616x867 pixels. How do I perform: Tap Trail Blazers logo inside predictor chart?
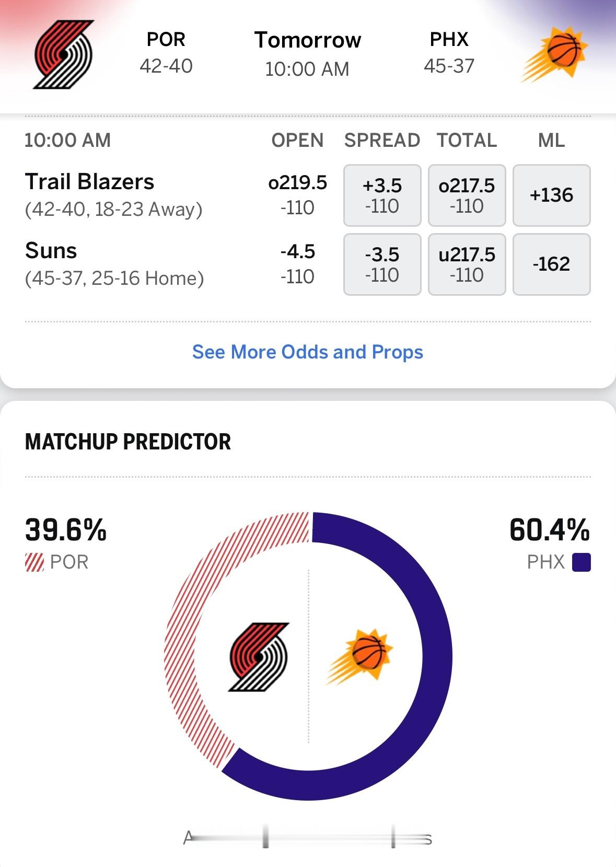pyautogui.click(x=259, y=657)
